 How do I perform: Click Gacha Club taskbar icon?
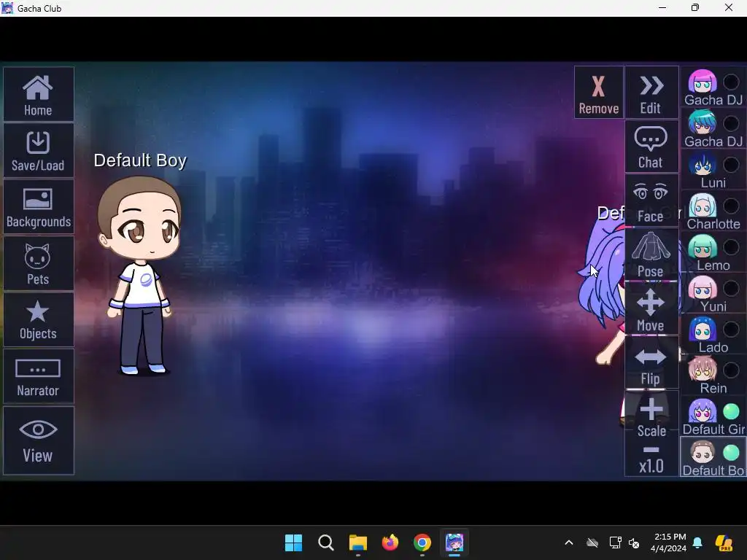(454, 542)
